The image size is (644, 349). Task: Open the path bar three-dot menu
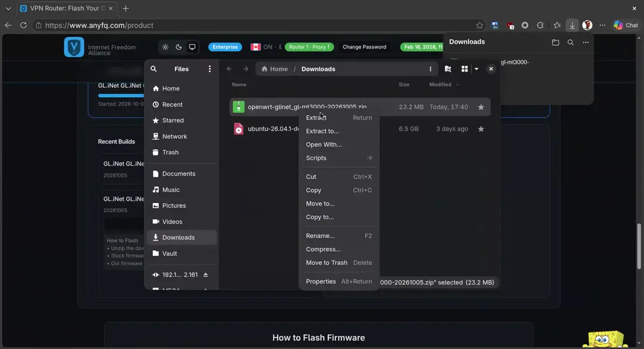coord(430,69)
